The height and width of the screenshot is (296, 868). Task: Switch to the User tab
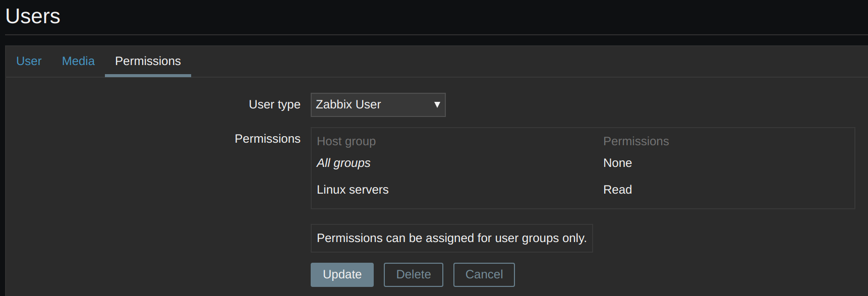coord(29,61)
